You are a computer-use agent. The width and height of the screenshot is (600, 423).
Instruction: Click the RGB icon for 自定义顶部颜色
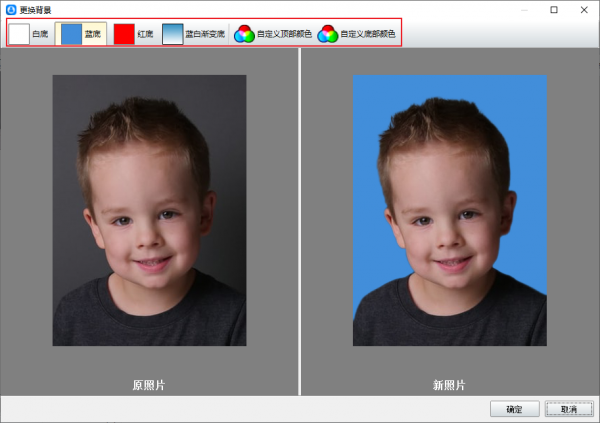[x=244, y=34]
